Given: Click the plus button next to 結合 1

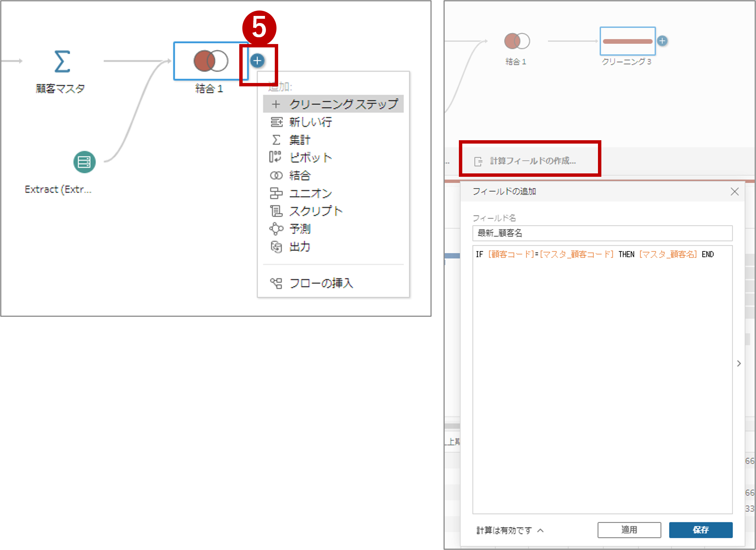Looking at the screenshot, I should (x=258, y=61).
